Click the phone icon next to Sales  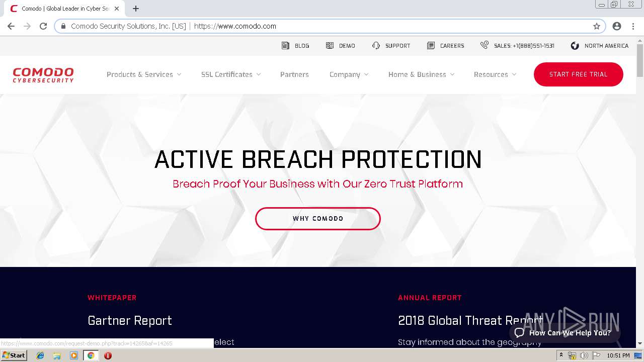point(484,45)
